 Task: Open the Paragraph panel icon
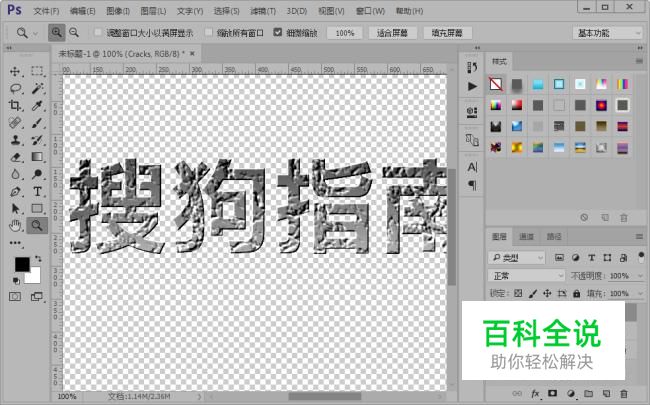(x=472, y=185)
